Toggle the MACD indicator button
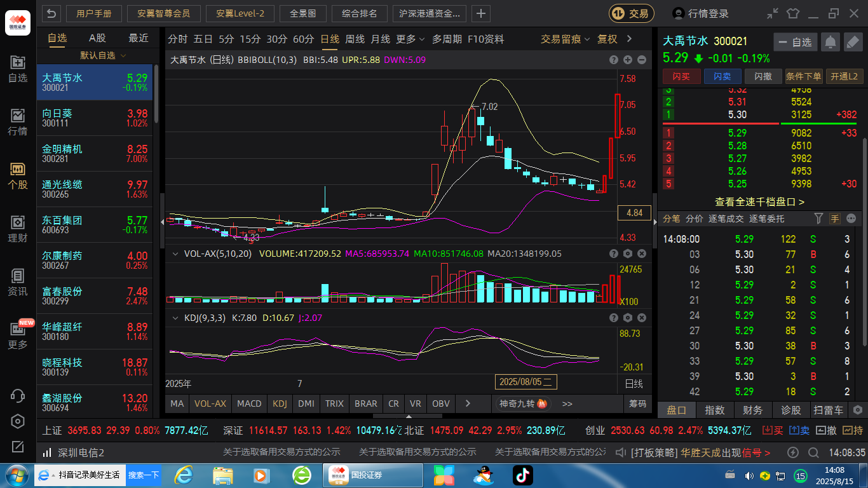This screenshot has width=868, height=488. [x=249, y=403]
